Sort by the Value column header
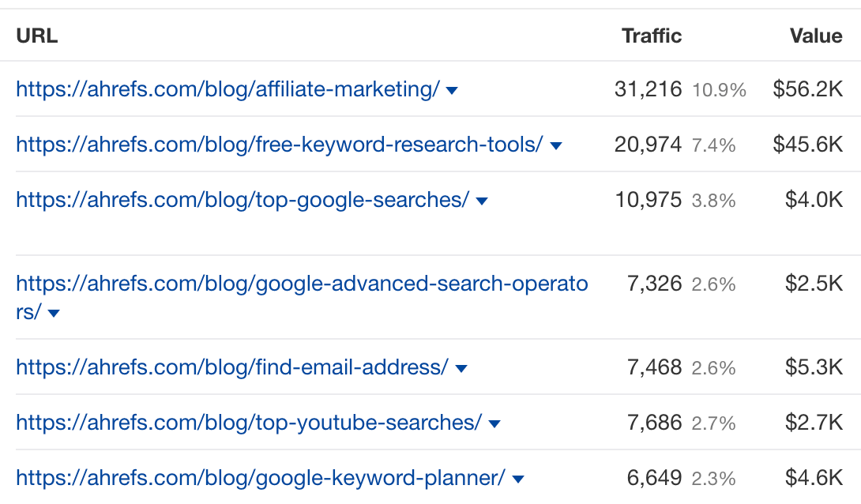Screen dimensions: 861x504 pos(816,36)
